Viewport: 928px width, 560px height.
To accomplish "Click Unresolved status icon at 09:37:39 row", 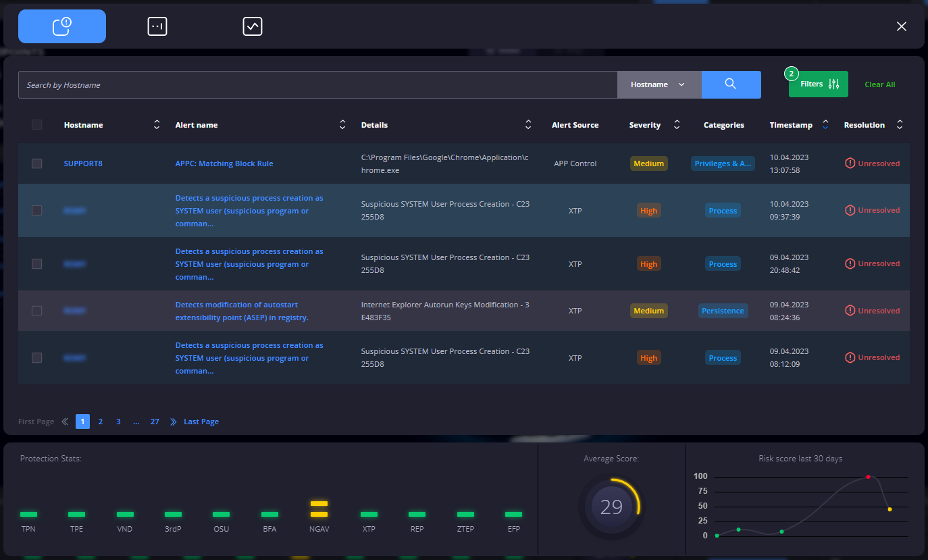I will (x=850, y=210).
